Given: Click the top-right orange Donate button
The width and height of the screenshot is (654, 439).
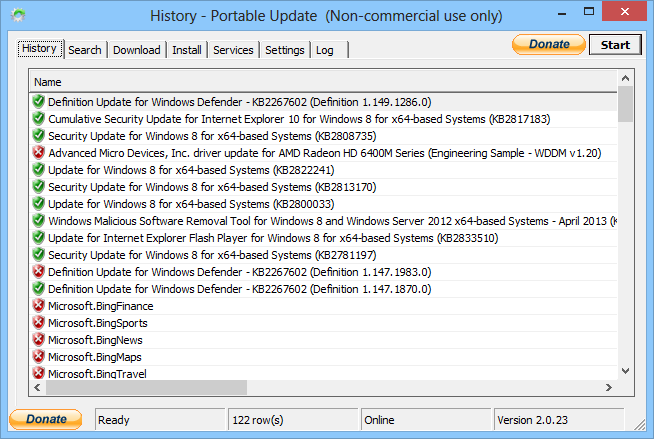Looking at the screenshot, I should (x=549, y=44).
